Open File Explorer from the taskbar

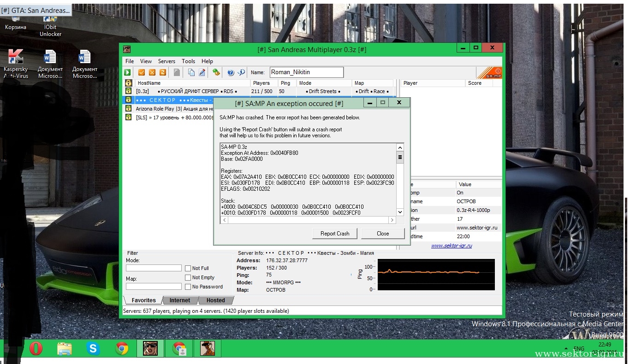(64, 349)
